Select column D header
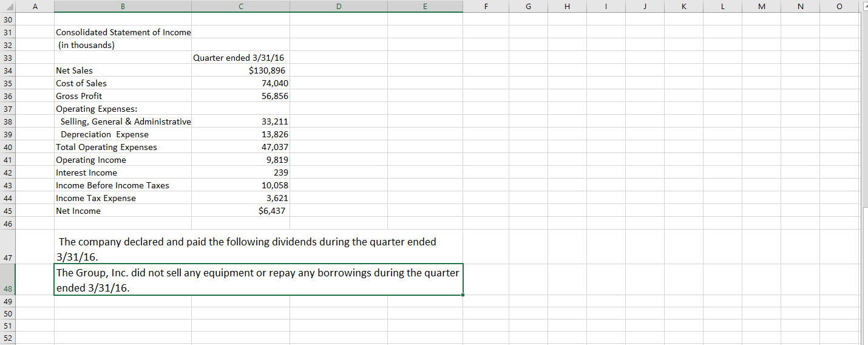This screenshot has width=868, height=345. click(x=339, y=6)
